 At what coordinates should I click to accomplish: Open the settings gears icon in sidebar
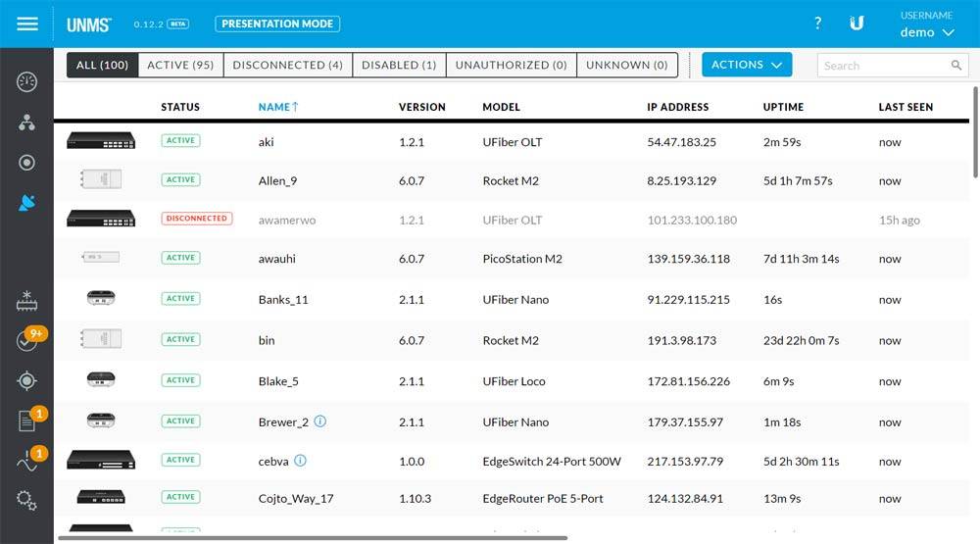click(x=26, y=501)
